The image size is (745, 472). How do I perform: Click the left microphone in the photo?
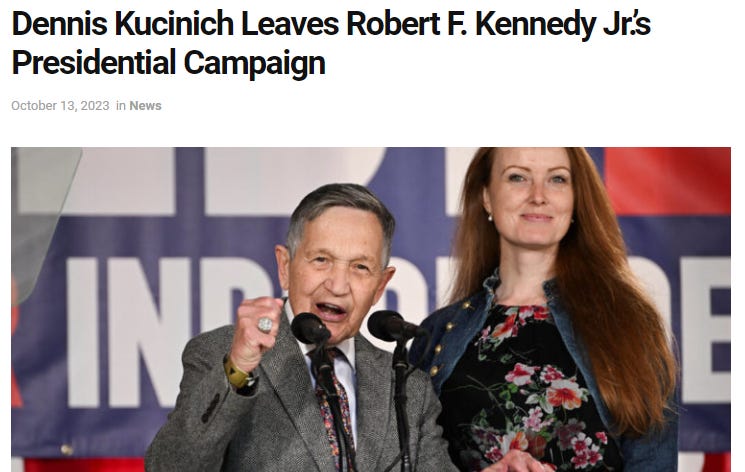(311, 328)
